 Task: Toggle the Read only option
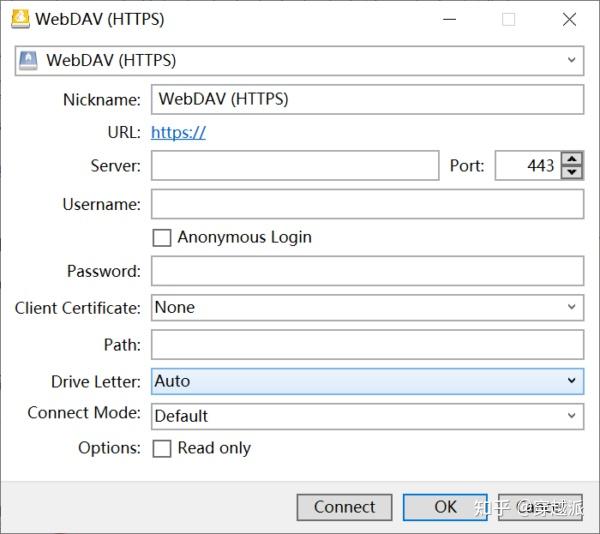[162, 449]
